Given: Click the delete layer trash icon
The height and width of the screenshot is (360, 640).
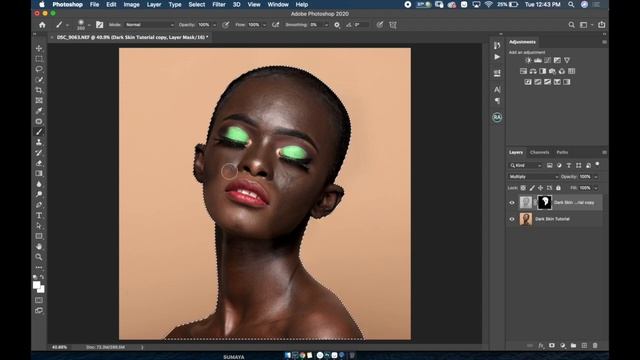Looking at the screenshot, I should pyautogui.click(x=595, y=345).
